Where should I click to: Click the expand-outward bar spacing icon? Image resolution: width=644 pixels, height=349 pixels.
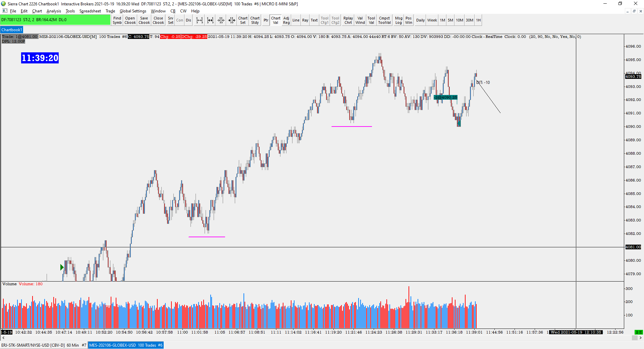[x=210, y=20]
